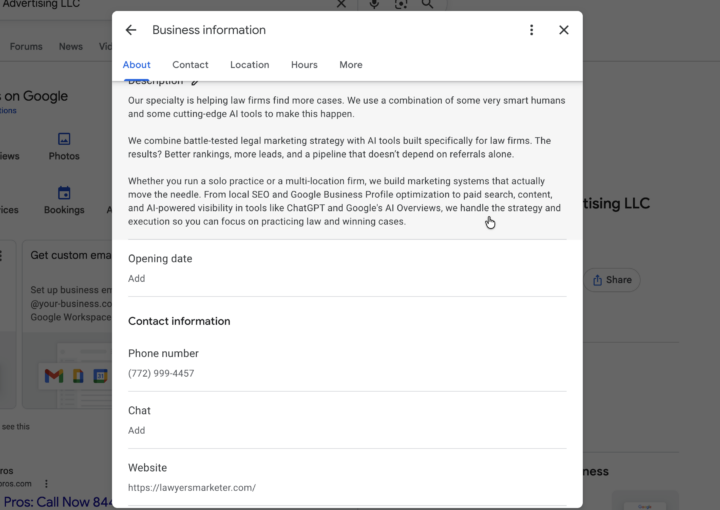The image size is (720, 510).
Task: Clear the search box with X icon
Action: pos(341,4)
